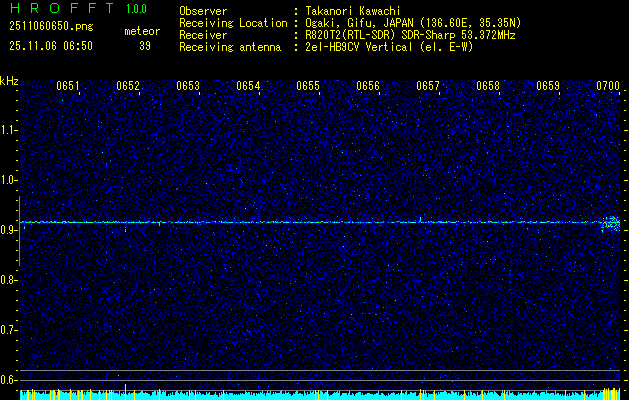Image resolution: width=629 pixels, height=400 pixels.
Task: Click the 0.6 kHz axis label
Action: click(8, 380)
